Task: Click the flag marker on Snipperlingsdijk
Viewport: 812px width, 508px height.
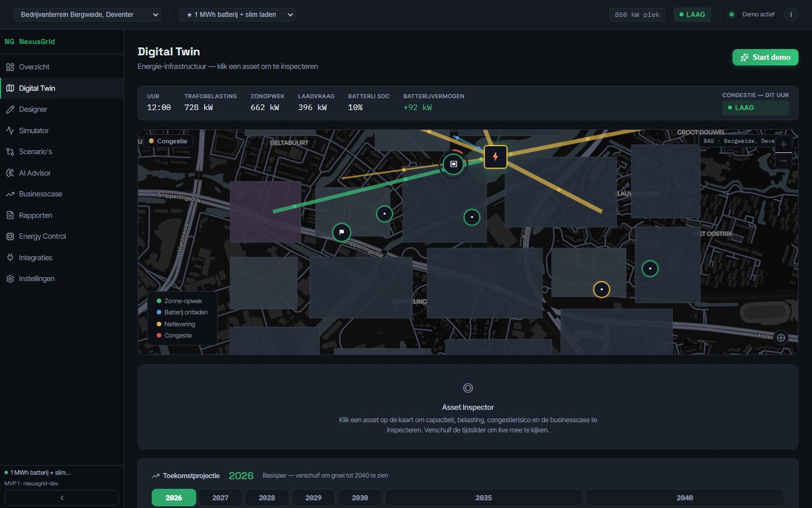Action: click(x=341, y=232)
